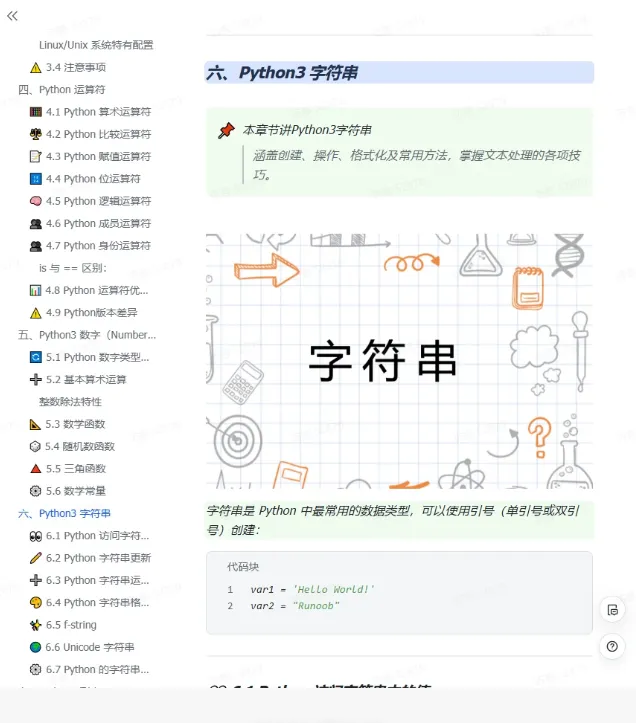Image resolution: width=636 pixels, height=723 pixels.
Task: Click the brain icon for 4.5 逻辑运算符
Action: pos(36,201)
